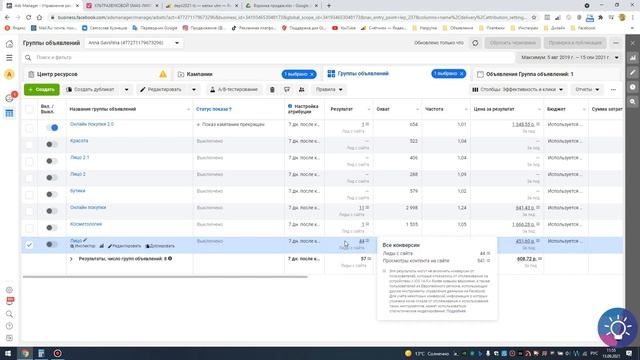Check the Красота row checkbox

tap(29, 145)
